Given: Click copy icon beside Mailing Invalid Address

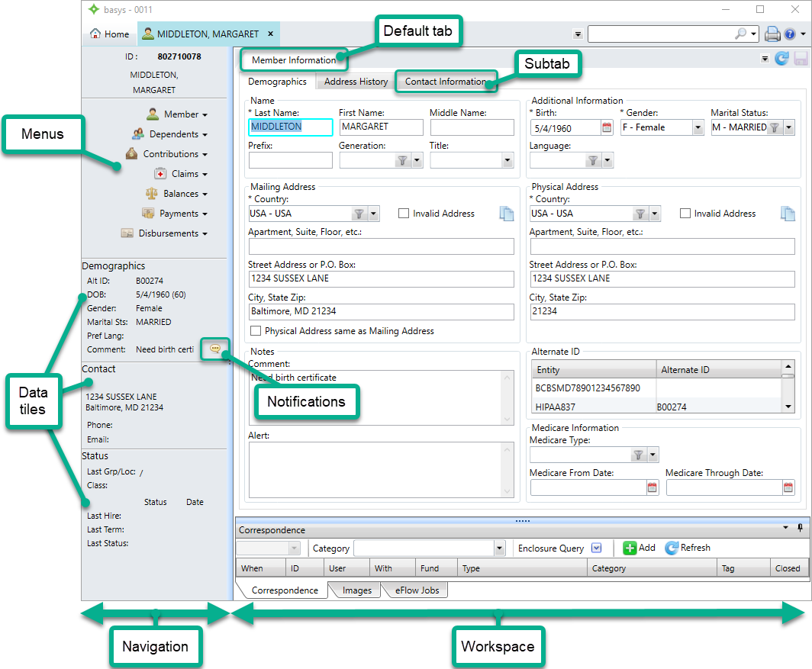Looking at the screenshot, I should click(507, 214).
